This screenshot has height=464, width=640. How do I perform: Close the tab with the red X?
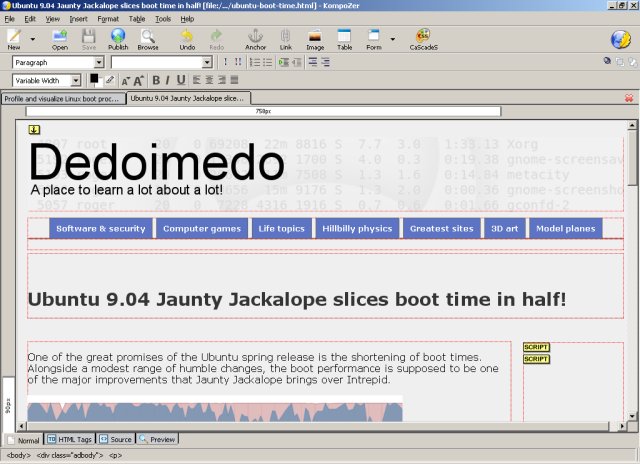click(629, 98)
